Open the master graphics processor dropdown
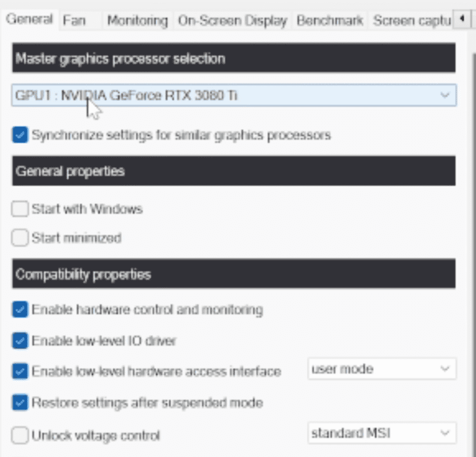The width and height of the screenshot is (476, 457). tap(446, 95)
